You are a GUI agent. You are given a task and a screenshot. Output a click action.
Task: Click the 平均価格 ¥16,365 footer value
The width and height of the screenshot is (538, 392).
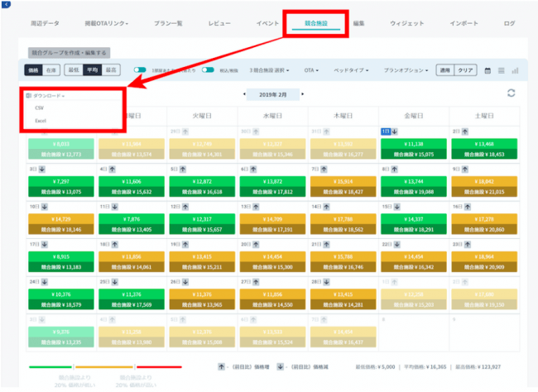(425, 367)
